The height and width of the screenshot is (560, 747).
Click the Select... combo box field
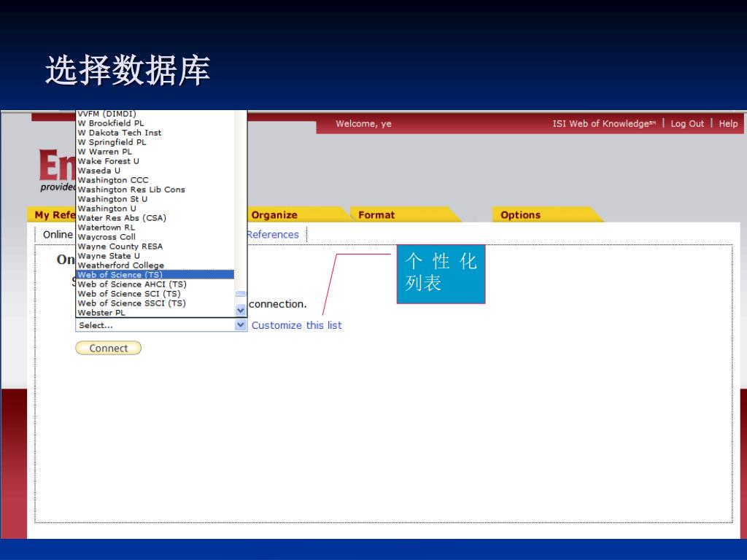(x=161, y=325)
